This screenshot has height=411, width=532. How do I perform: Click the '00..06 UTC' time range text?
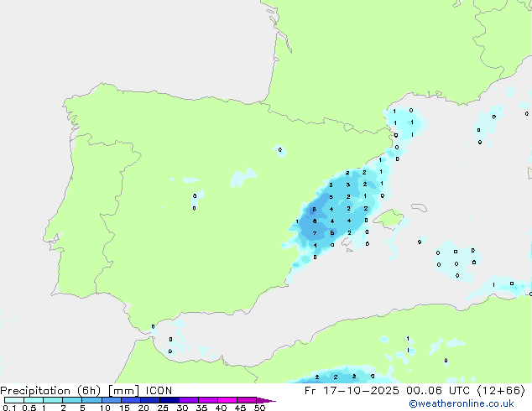pos(438,391)
